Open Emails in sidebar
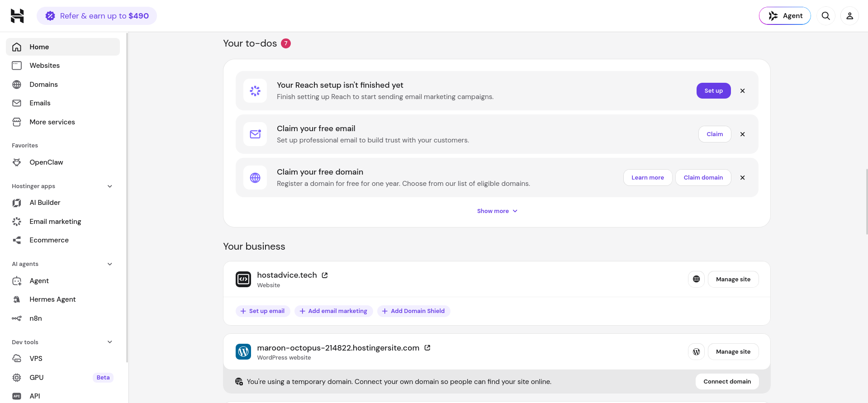 pyautogui.click(x=63, y=103)
